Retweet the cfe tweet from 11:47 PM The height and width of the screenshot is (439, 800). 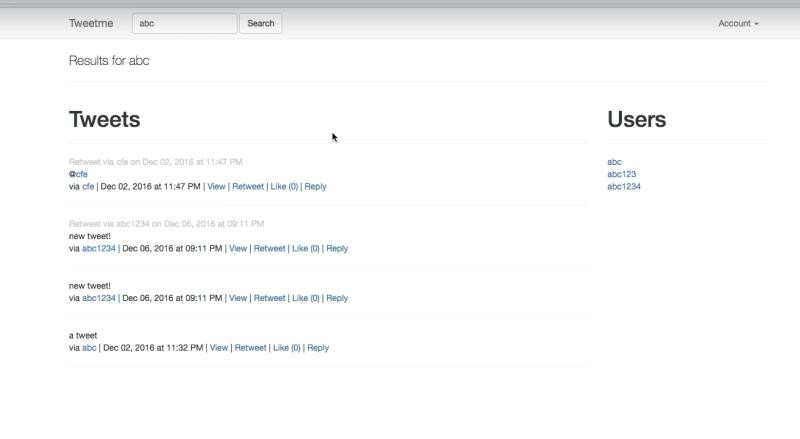pos(248,186)
